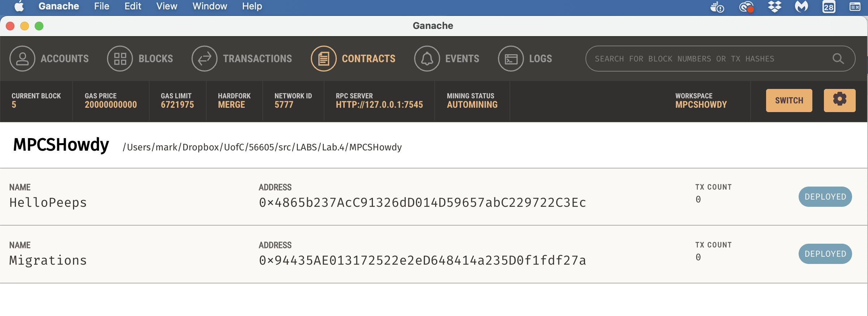
Task: Select the Migrations contract address
Action: pos(422,260)
